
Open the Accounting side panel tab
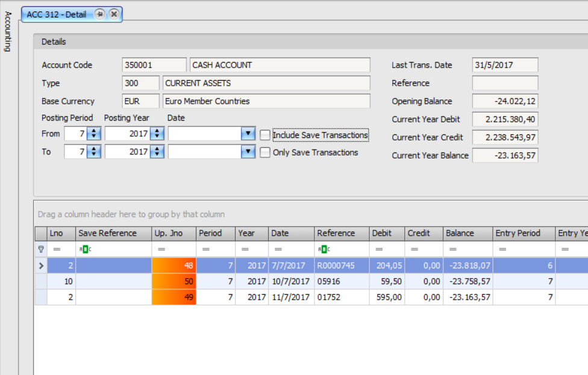tap(8, 30)
